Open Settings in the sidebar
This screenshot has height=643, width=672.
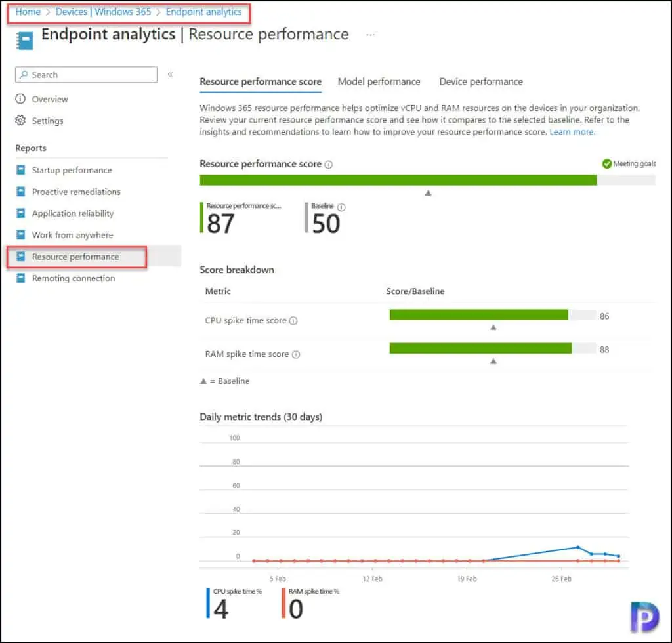(x=47, y=121)
